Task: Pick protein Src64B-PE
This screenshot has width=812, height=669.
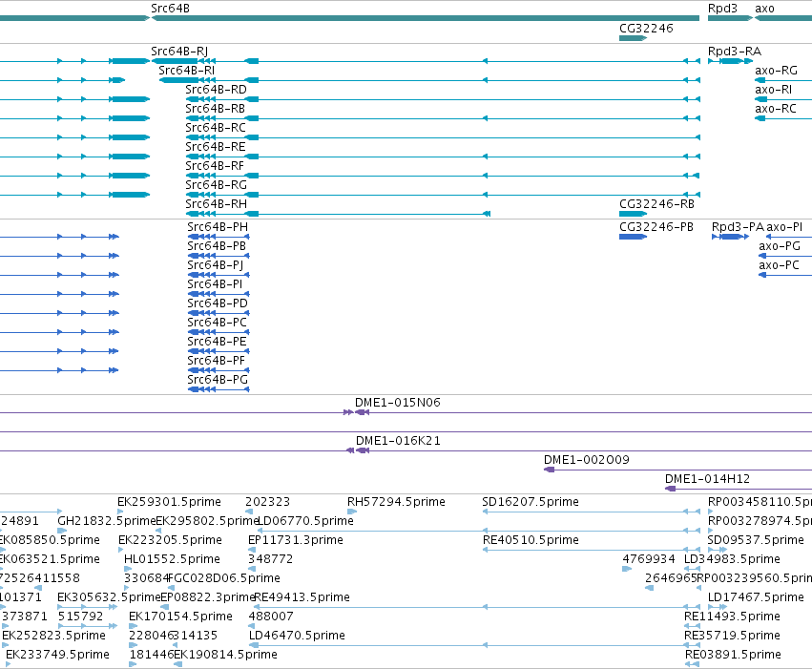Action: point(217,343)
